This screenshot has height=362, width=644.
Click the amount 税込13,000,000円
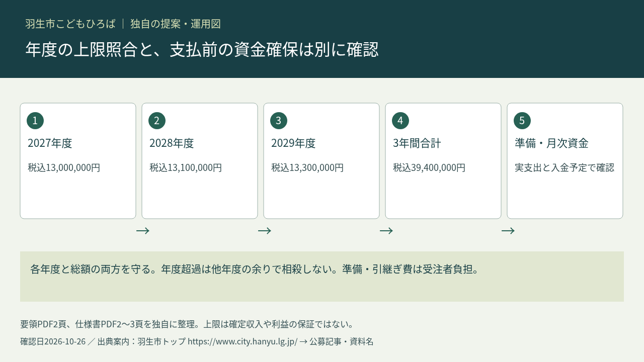64,167
